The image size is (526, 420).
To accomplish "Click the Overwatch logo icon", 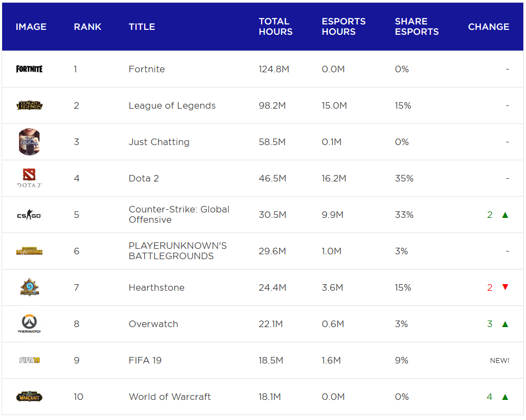I will tap(29, 324).
